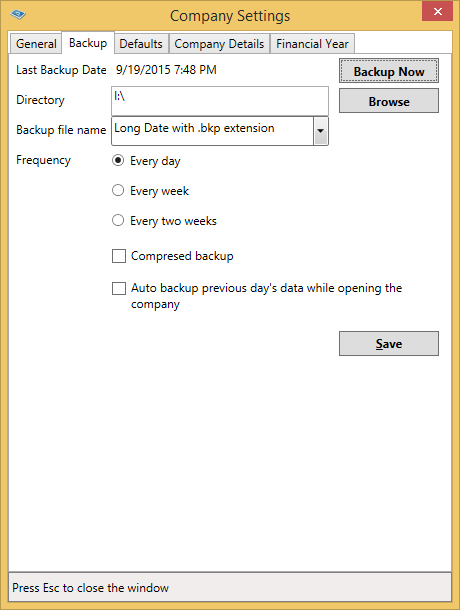The image size is (460, 610).
Task: Click Browse to choose backup directory
Action: pyautogui.click(x=389, y=101)
